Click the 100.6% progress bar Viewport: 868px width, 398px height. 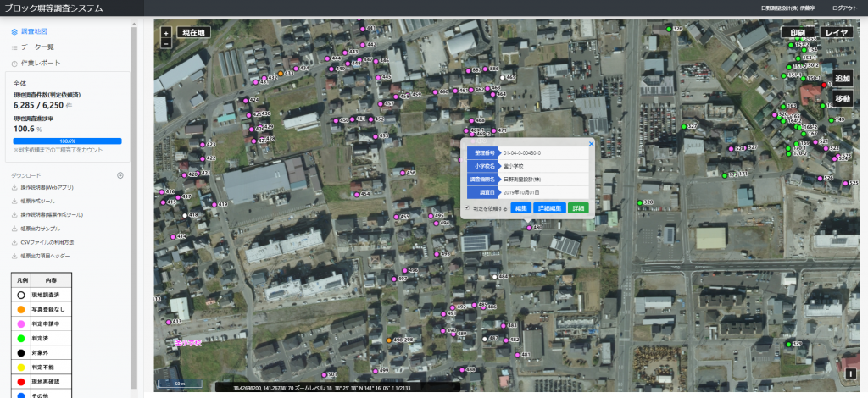67,141
